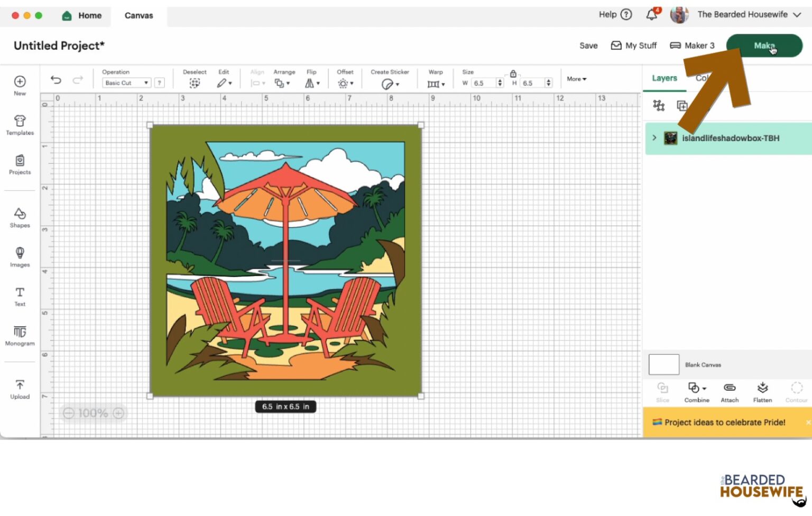
Task: Open the Templates panel
Action: 20,125
